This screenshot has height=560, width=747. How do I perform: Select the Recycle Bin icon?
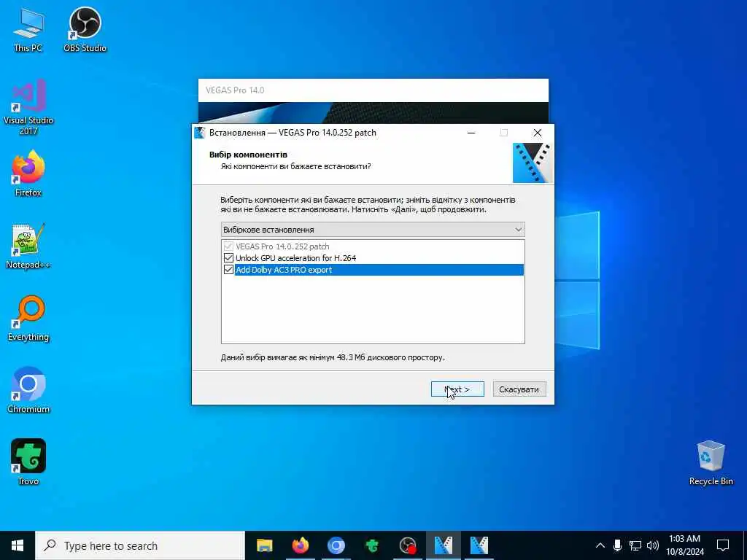click(711, 463)
